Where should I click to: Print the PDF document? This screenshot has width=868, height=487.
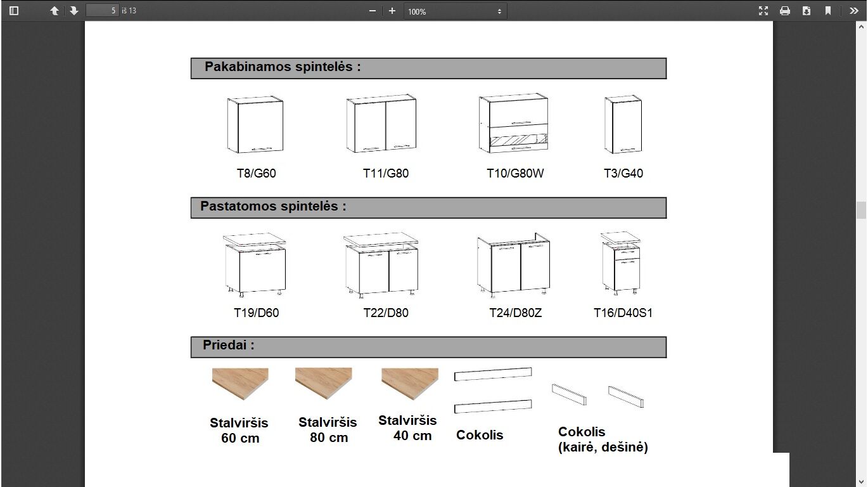785,11
